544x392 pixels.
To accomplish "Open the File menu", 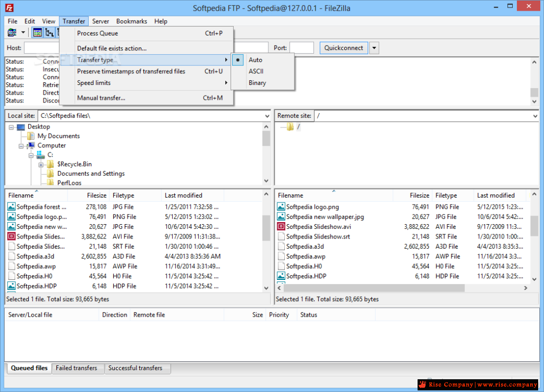I will (13, 21).
